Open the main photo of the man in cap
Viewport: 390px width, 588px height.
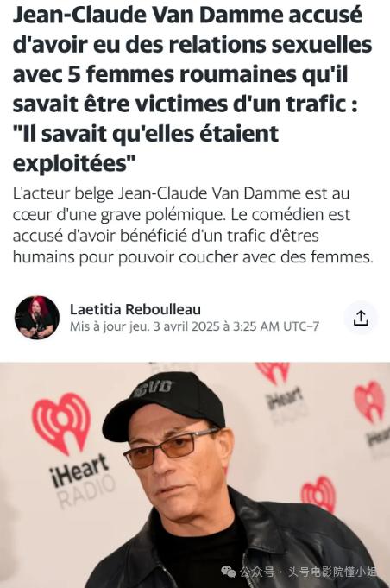195,475
